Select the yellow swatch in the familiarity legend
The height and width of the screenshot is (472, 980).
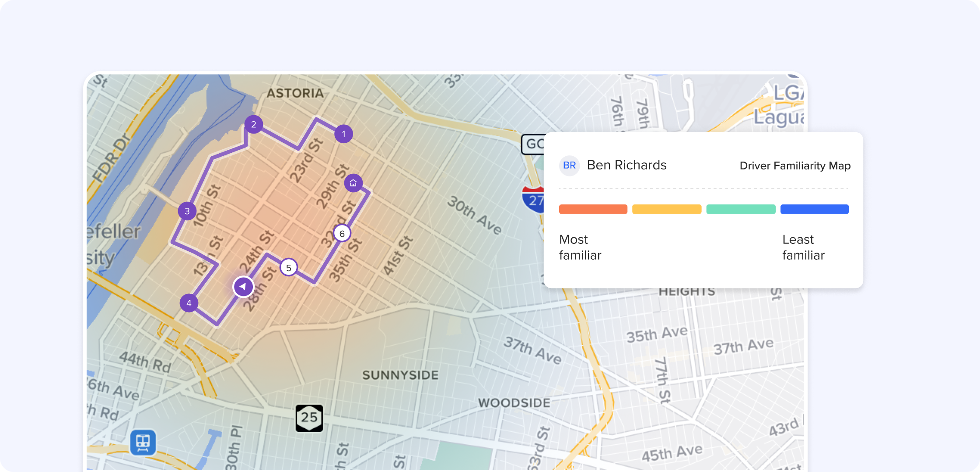(x=667, y=209)
